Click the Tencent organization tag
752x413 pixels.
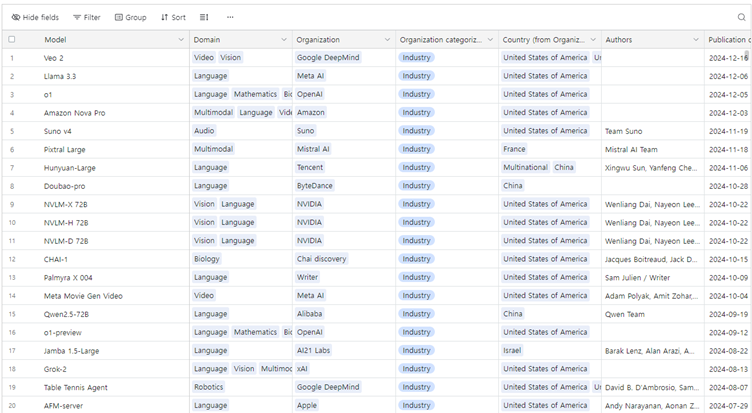point(310,167)
